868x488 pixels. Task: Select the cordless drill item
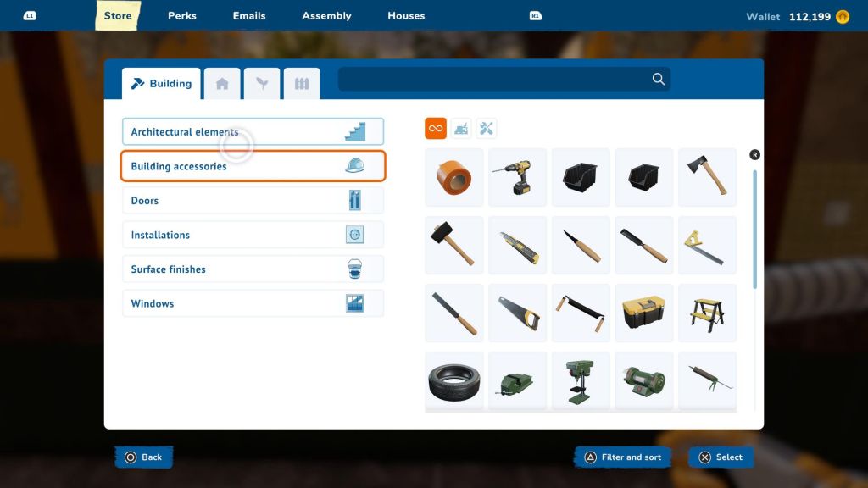[517, 177]
